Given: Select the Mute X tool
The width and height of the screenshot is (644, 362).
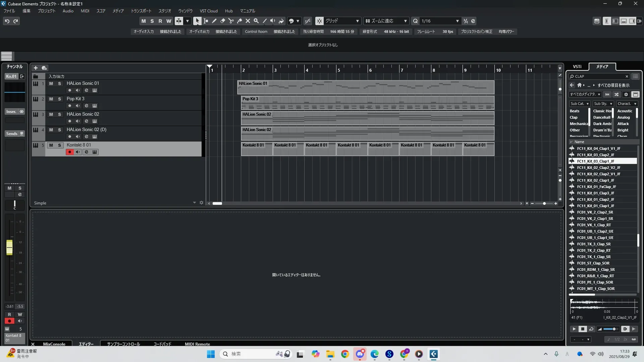Looking at the screenshot, I should point(248,21).
